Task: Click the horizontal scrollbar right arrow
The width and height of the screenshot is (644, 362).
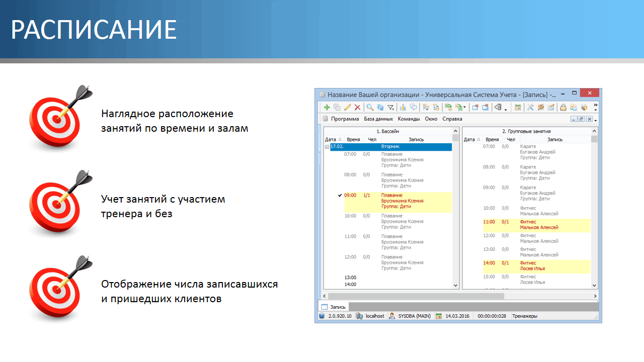Action: tap(595, 296)
